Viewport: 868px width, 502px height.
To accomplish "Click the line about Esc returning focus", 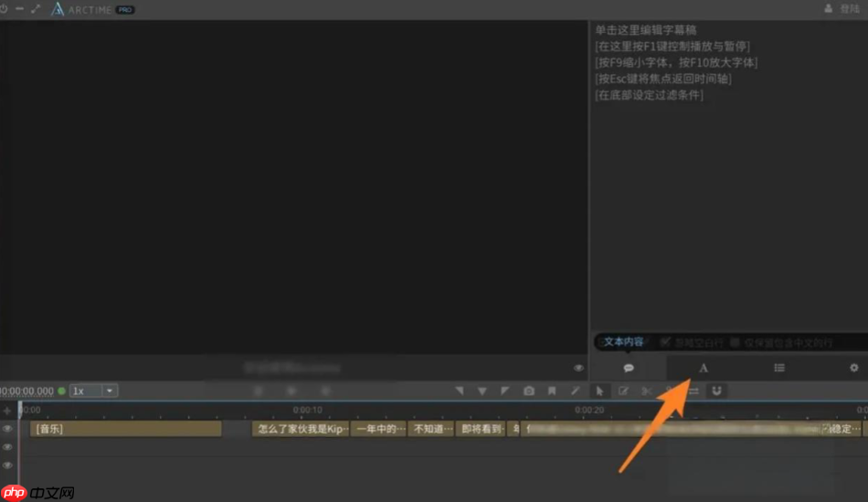I will pos(663,79).
